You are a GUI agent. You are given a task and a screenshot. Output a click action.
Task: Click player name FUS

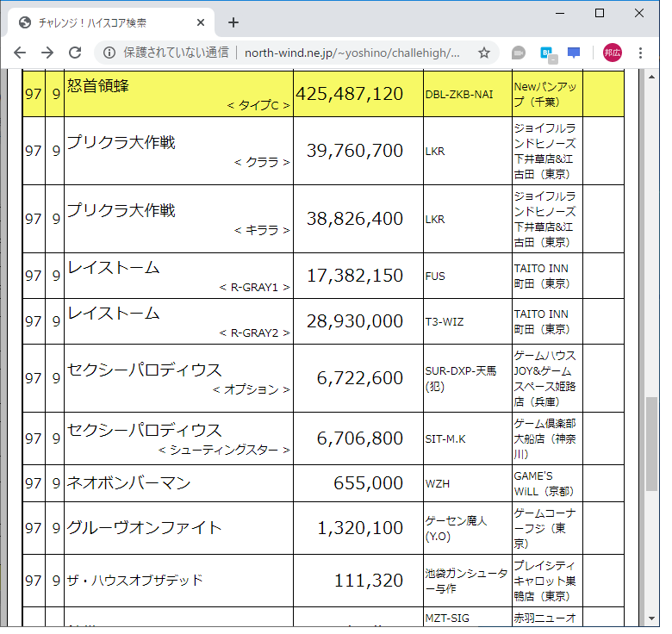point(435,277)
